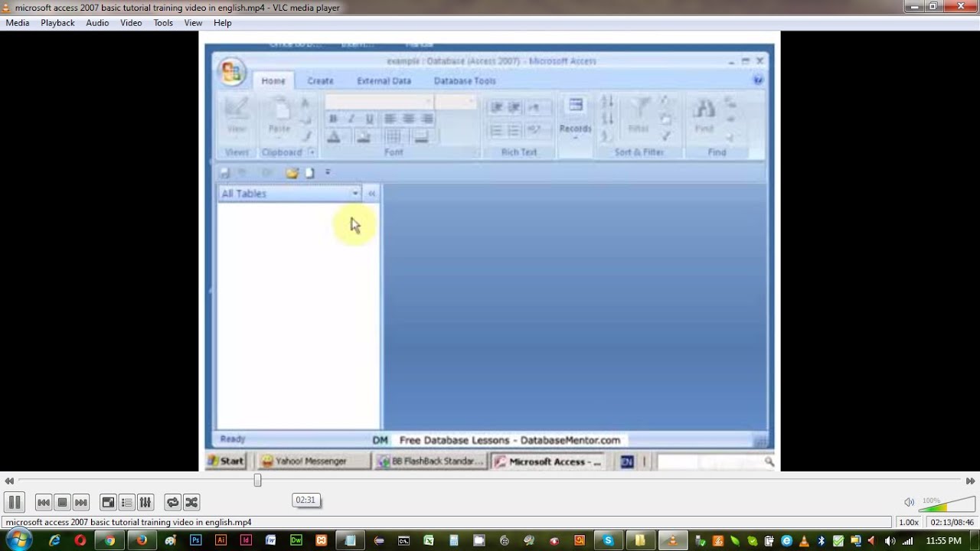
Task: Open the Windows Start orb
Action: point(18,540)
